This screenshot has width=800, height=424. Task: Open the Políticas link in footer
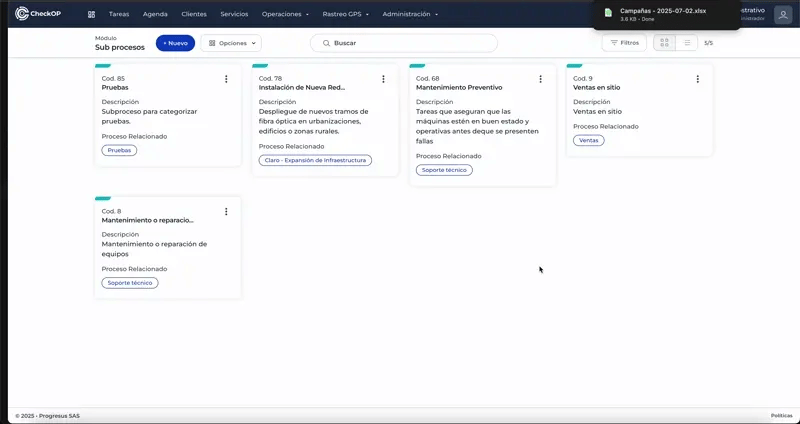(x=782, y=416)
